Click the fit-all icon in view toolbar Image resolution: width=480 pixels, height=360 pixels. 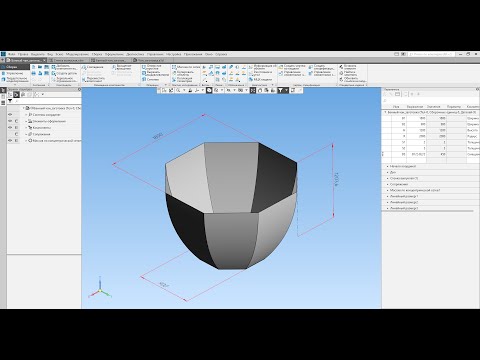pyautogui.click(x=253, y=90)
